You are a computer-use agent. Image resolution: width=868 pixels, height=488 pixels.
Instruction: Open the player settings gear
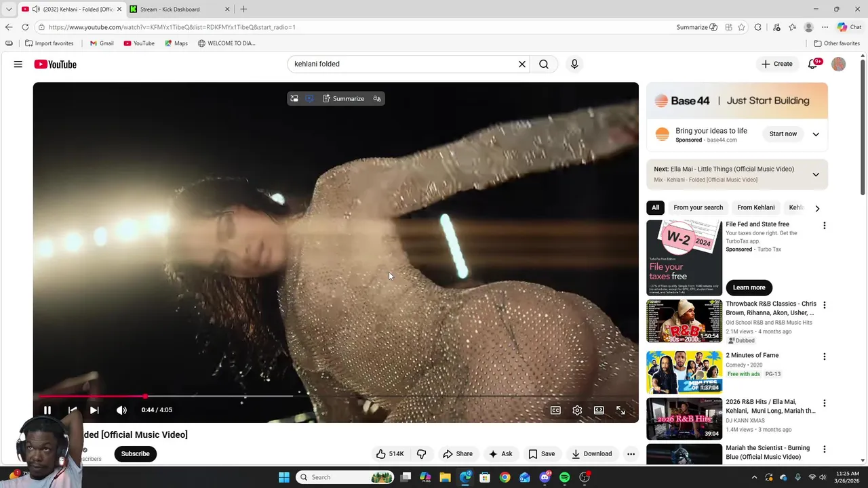[577, 410]
